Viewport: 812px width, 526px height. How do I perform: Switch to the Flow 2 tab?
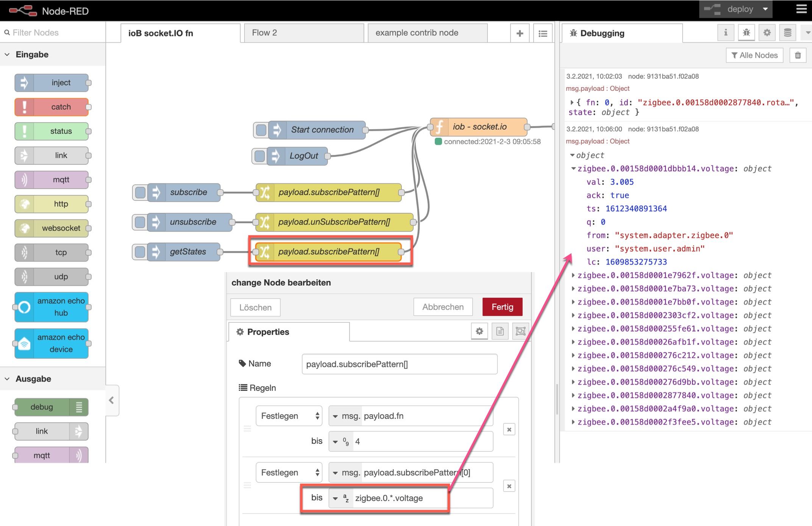click(x=304, y=33)
